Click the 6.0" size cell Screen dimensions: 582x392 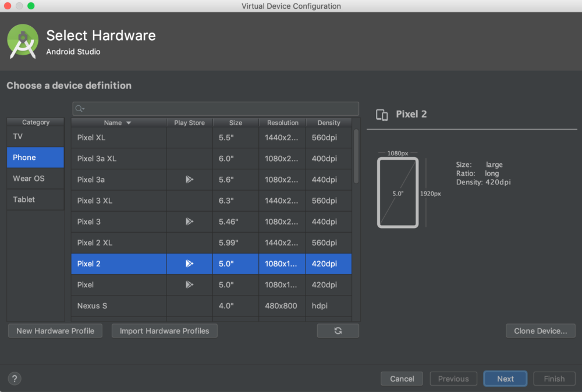click(x=236, y=159)
